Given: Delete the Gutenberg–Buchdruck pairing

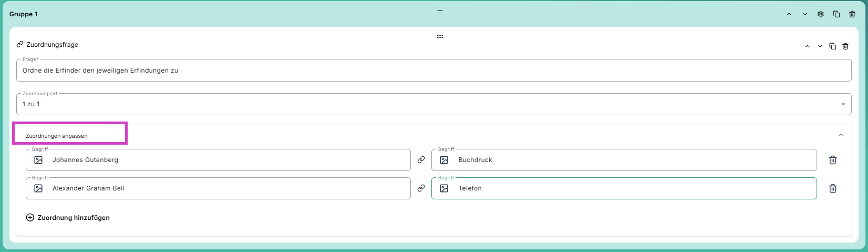Looking at the screenshot, I should coord(832,160).
